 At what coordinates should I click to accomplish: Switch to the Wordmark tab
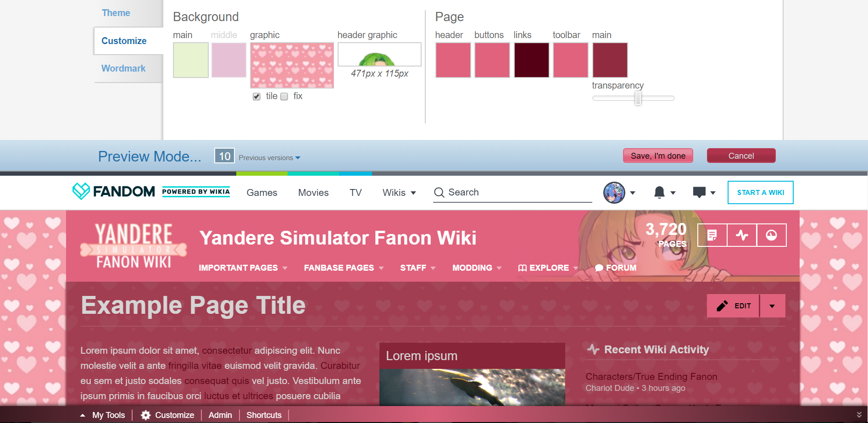(x=123, y=68)
